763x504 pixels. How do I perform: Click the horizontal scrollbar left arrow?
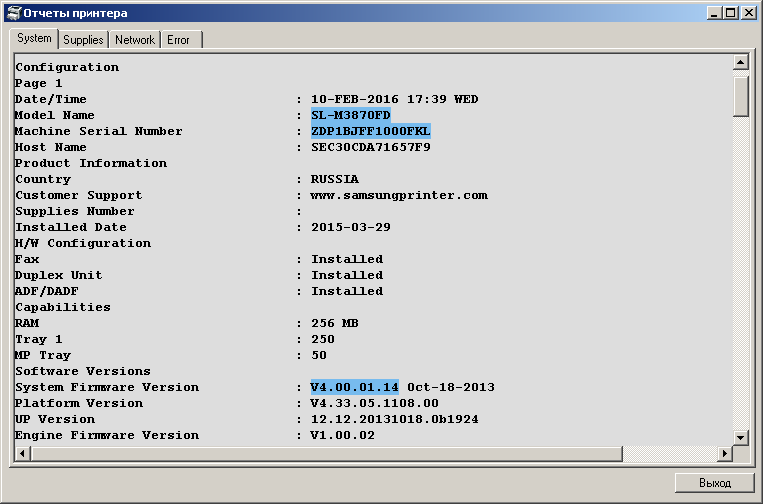(x=22, y=453)
